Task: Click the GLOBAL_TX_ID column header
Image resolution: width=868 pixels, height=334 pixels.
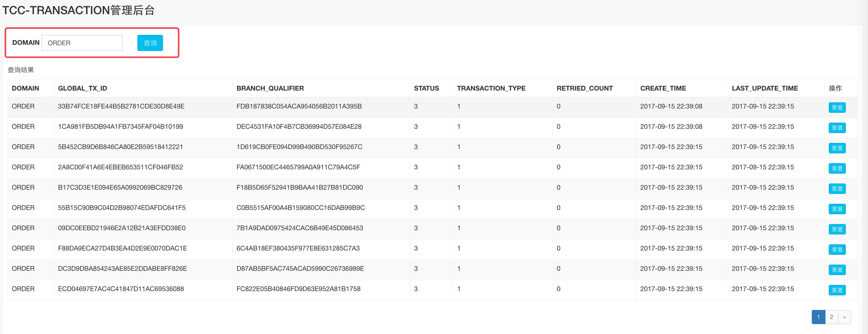Action: [x=83, y=88]
